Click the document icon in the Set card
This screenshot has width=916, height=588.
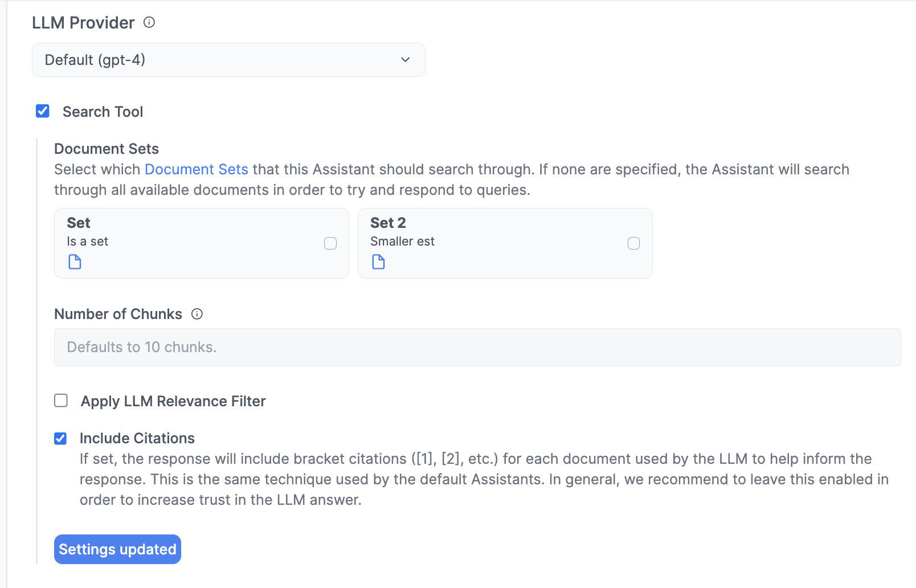(x=74, y=262)
